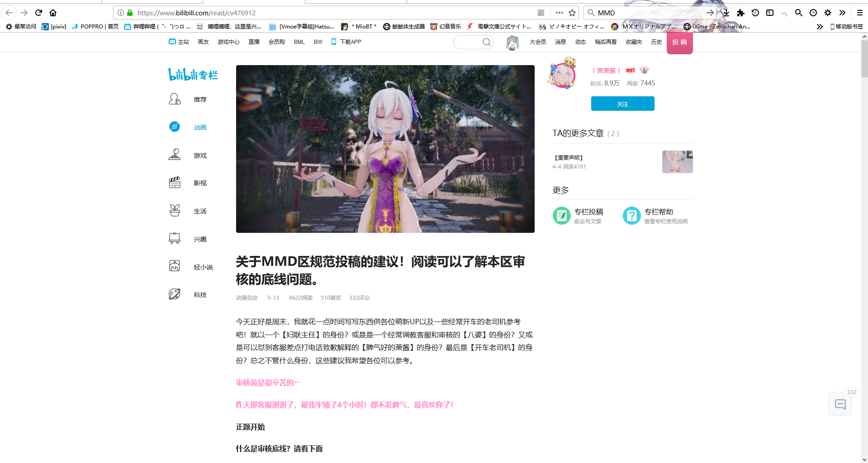
Task: Expand hidden toolbar items chevron
Action: (842, 13)
